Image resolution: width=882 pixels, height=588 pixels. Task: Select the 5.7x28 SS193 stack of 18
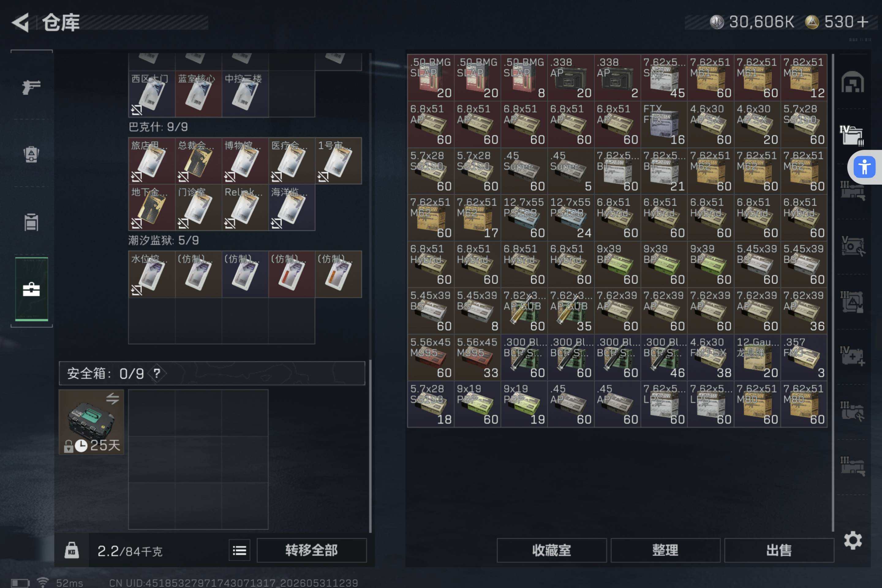[x=431, y=404]
